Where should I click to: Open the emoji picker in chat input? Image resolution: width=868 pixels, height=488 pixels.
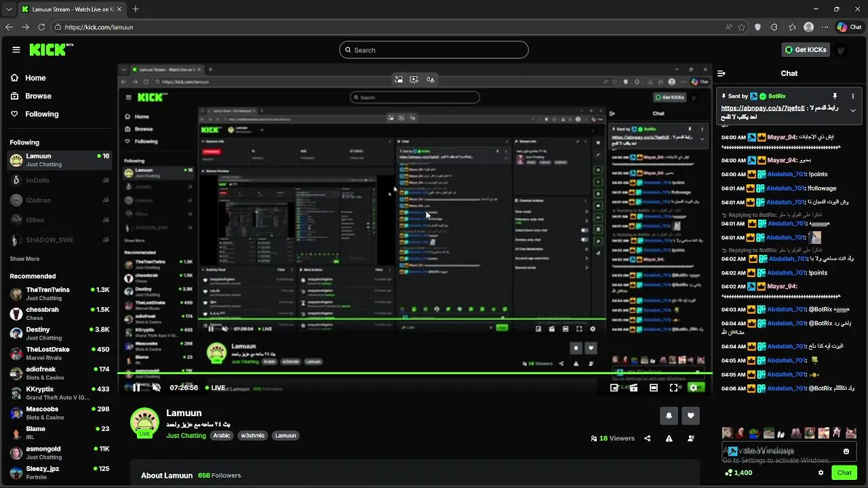point(846,451)
